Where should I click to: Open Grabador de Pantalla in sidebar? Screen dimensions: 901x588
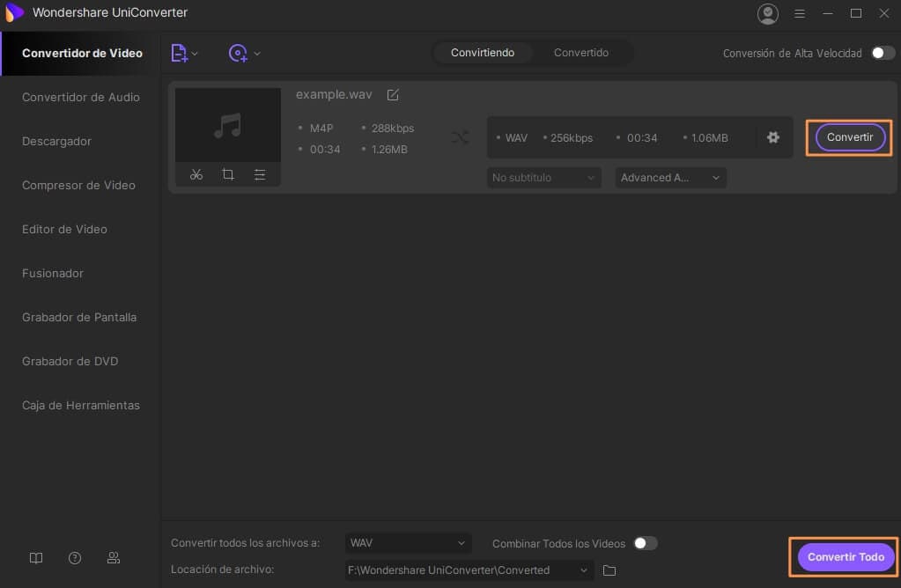pos(79,318)
